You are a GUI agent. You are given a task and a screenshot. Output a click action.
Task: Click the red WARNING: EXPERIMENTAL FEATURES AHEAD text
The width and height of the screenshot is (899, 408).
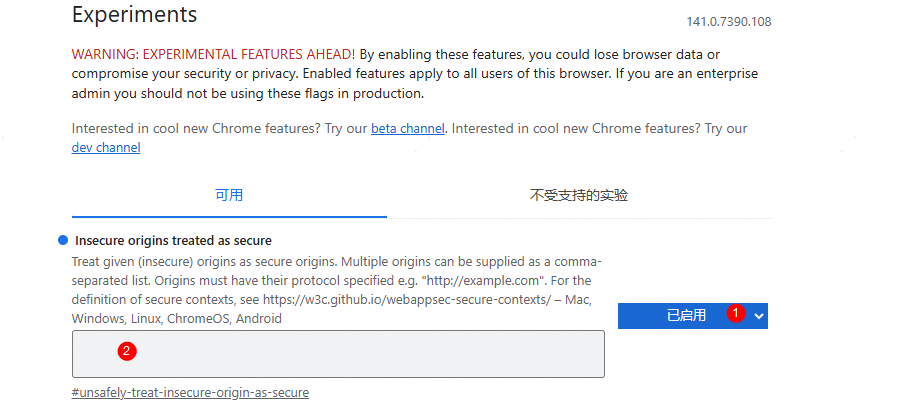tap(212, 53)
